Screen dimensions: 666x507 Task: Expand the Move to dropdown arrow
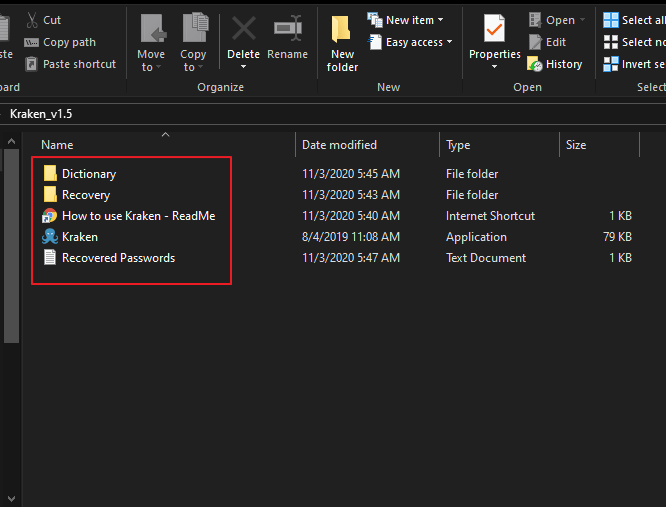coord(158,67)
